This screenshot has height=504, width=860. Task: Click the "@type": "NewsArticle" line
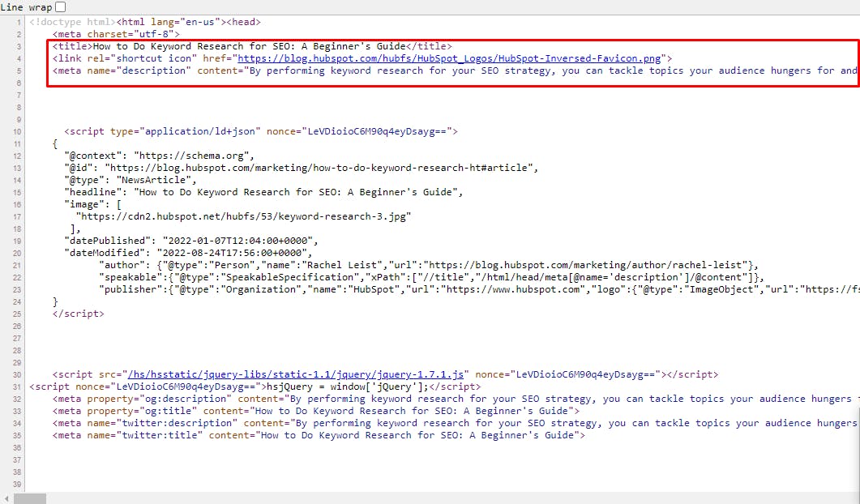130,180
